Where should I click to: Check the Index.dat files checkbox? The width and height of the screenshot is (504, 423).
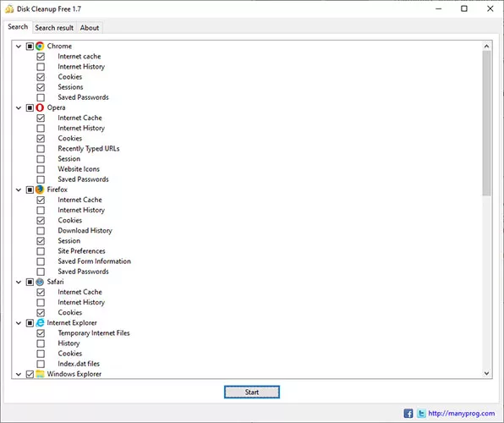pyautogui.click(x=41, y=364)
